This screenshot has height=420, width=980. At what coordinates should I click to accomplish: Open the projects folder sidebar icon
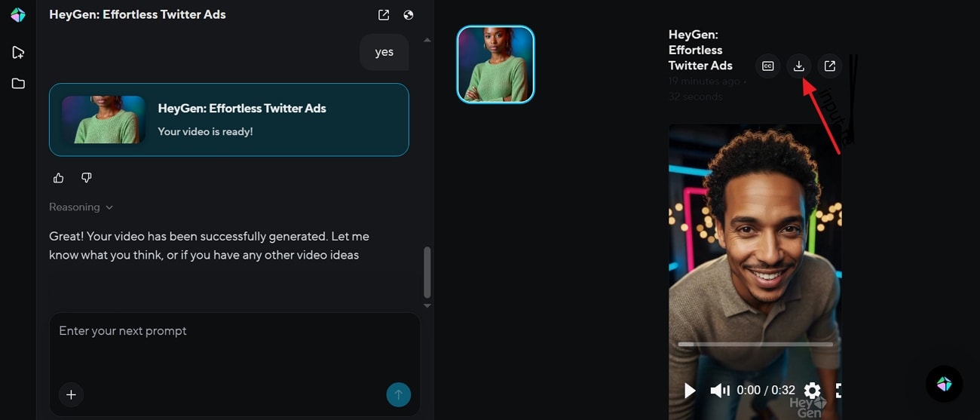coord(18,84)
